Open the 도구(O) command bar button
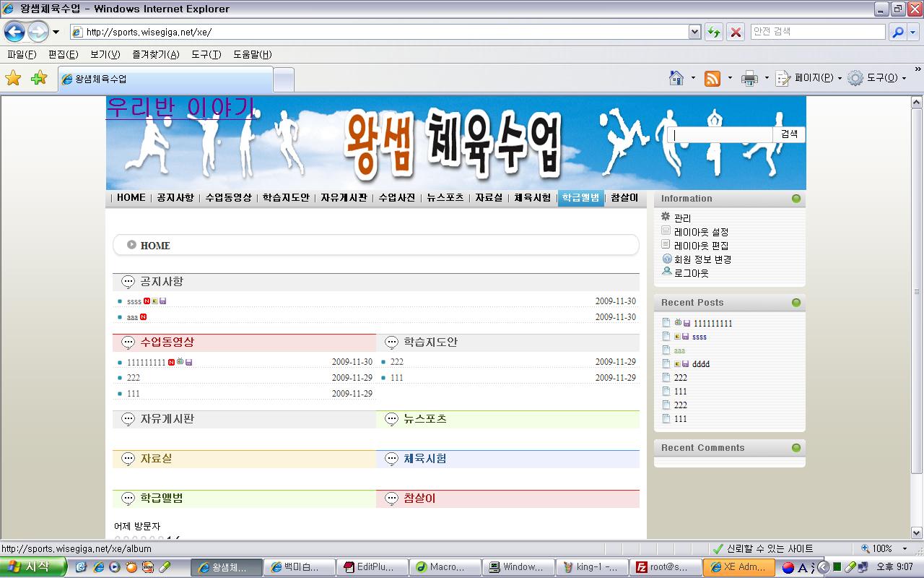The image size is (924, 578). pos(877,78)
